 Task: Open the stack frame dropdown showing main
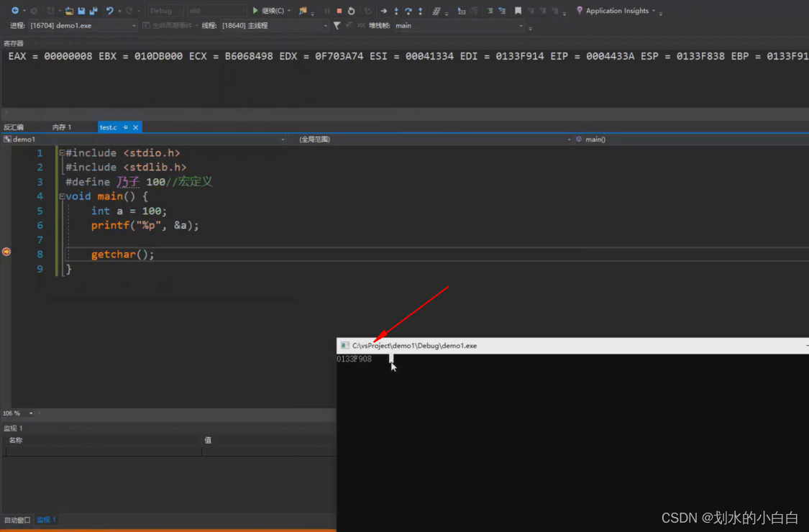point(459,25)
